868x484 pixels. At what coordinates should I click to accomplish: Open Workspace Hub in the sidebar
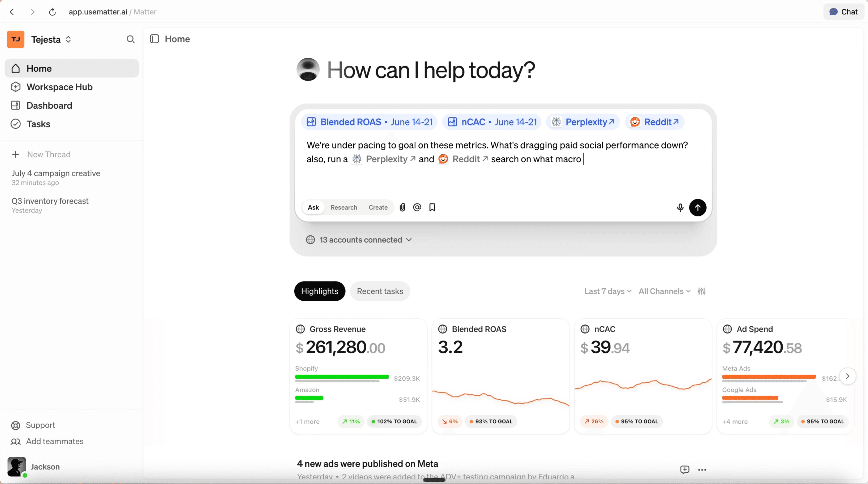(x=59, y=87)
